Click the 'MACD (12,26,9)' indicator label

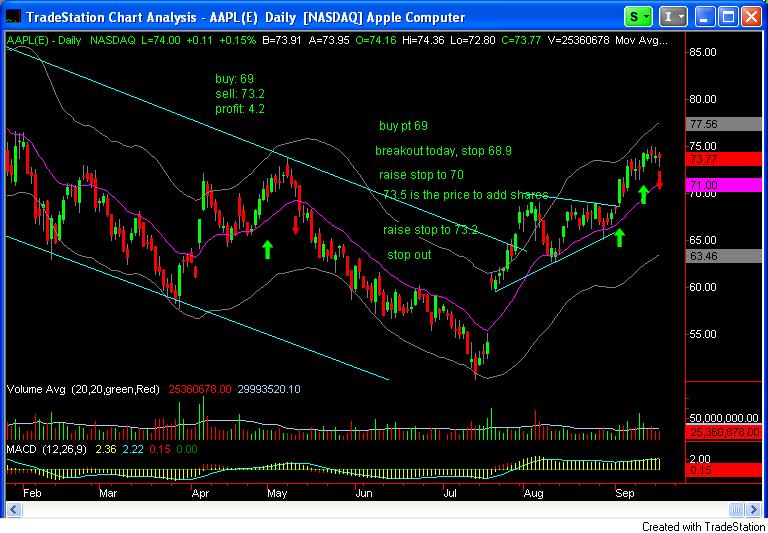click(x=47, y=449)
